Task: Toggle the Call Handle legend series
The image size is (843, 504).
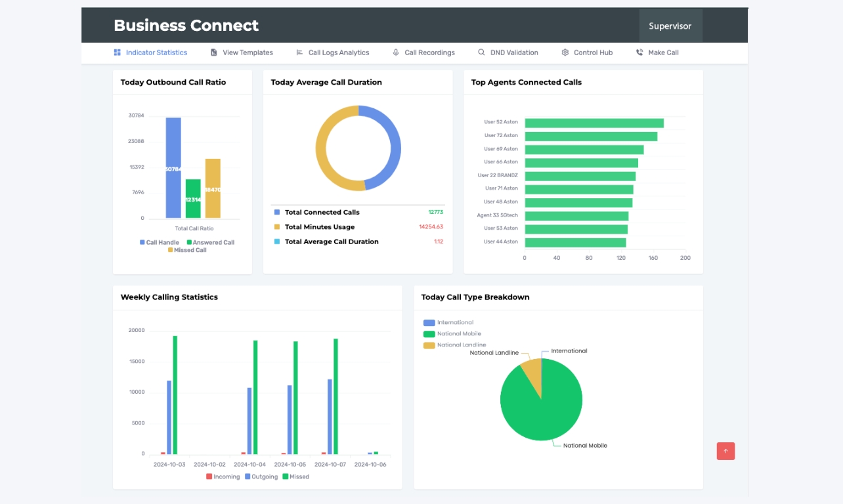Action: [159, 242]
